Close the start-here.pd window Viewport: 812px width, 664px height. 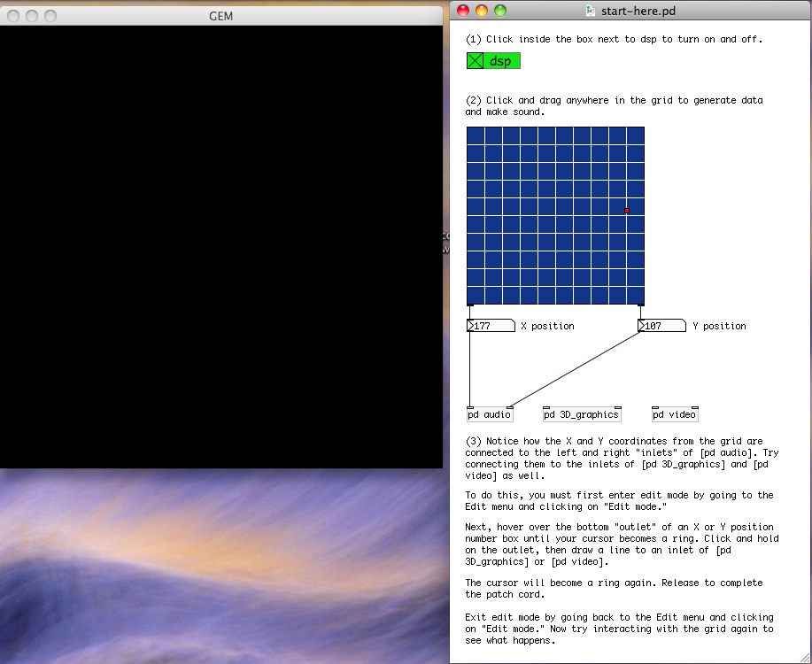coord(463,11)
